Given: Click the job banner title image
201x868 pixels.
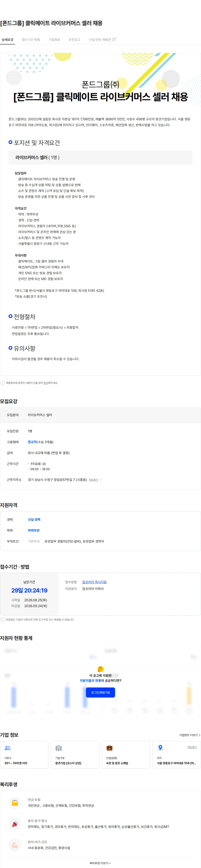Looking at the screenshot, I should [100, 80].
